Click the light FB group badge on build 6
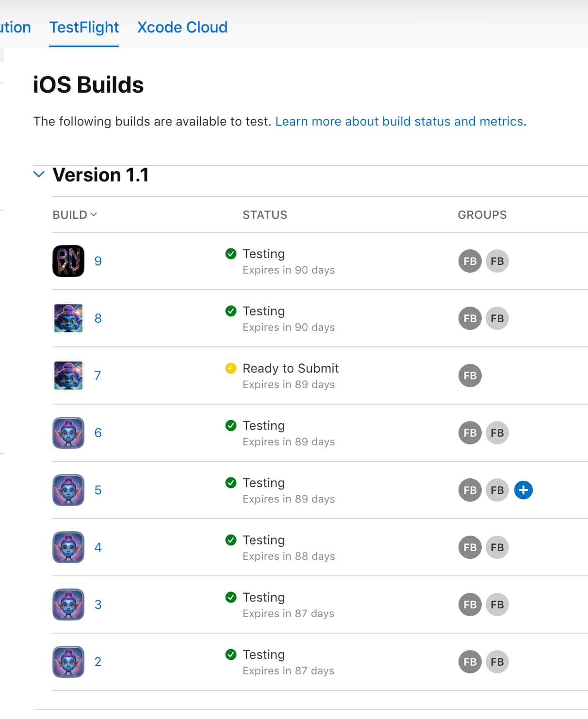 pyautogui.click(x=497, y=433)
